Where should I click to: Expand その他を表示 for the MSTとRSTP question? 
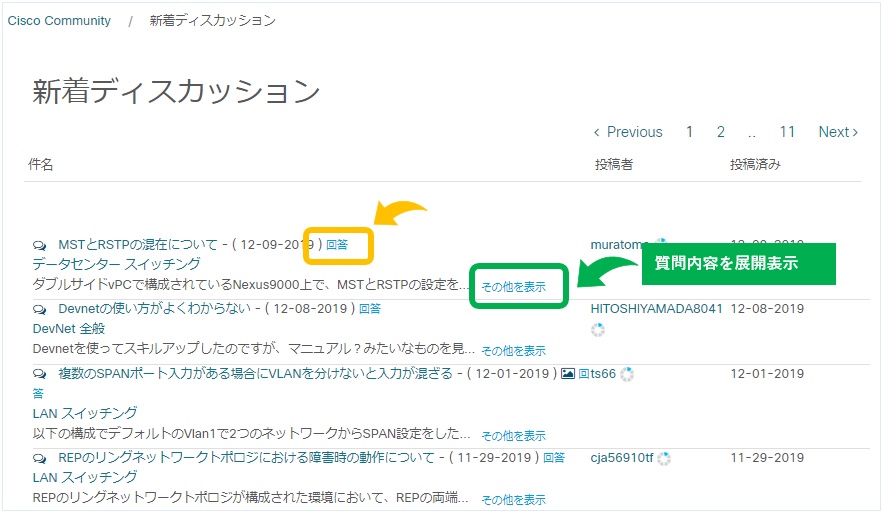click(x=514, y=287)
